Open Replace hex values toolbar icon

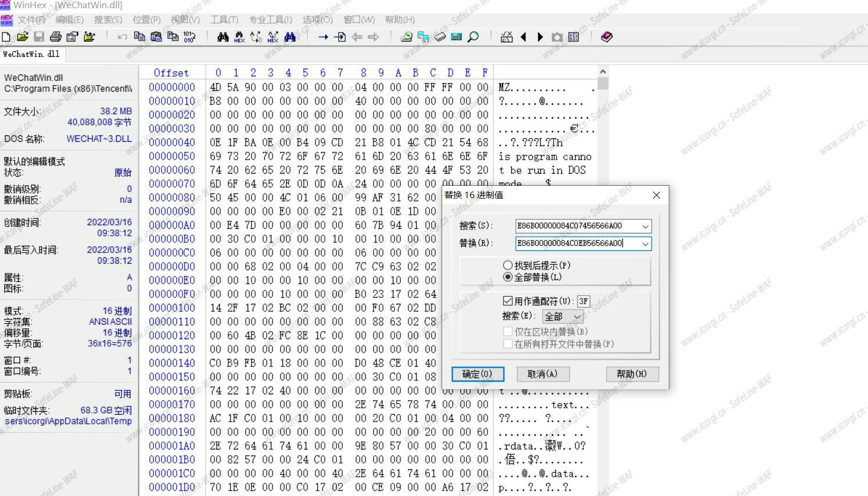(x=273, y=37)
